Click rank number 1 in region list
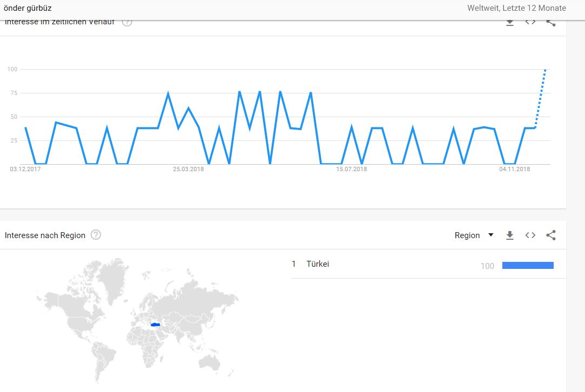 [294, 264]
